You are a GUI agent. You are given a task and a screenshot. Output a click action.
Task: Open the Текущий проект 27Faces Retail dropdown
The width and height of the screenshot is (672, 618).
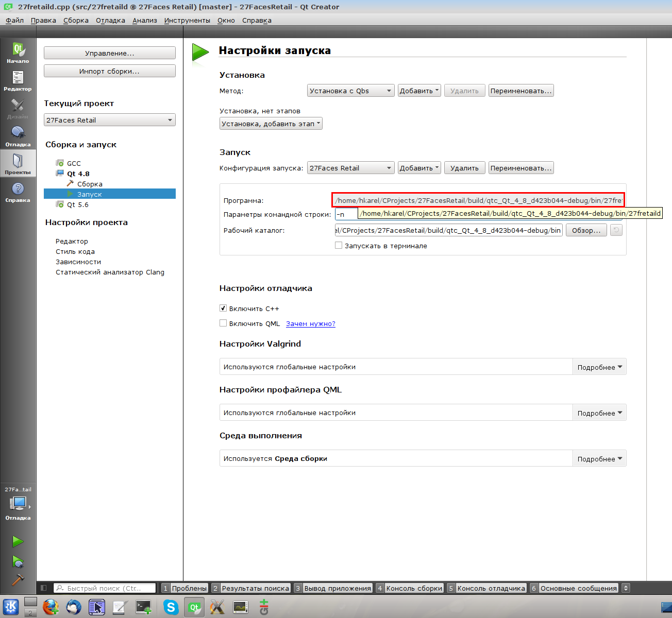click(109, 120)
